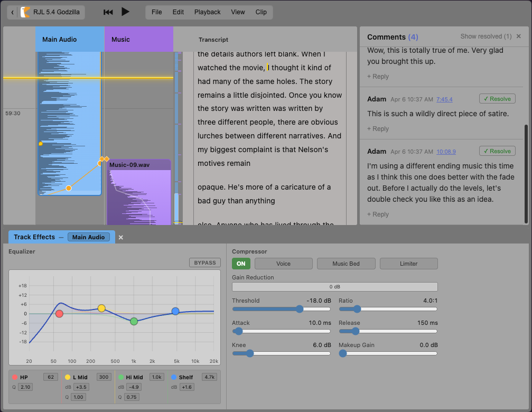Close the Comments panel
532x412 pixels.
point(518,36)
